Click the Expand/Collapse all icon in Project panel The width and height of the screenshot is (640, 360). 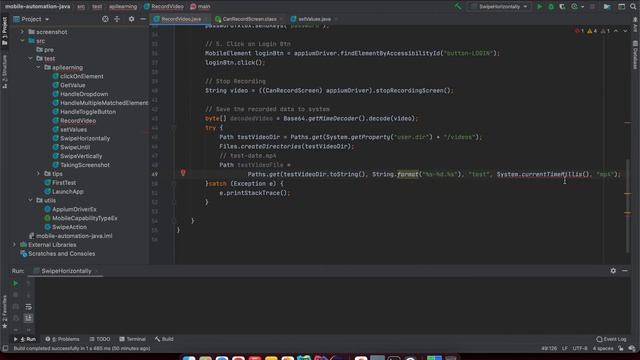tap(117, 19)
